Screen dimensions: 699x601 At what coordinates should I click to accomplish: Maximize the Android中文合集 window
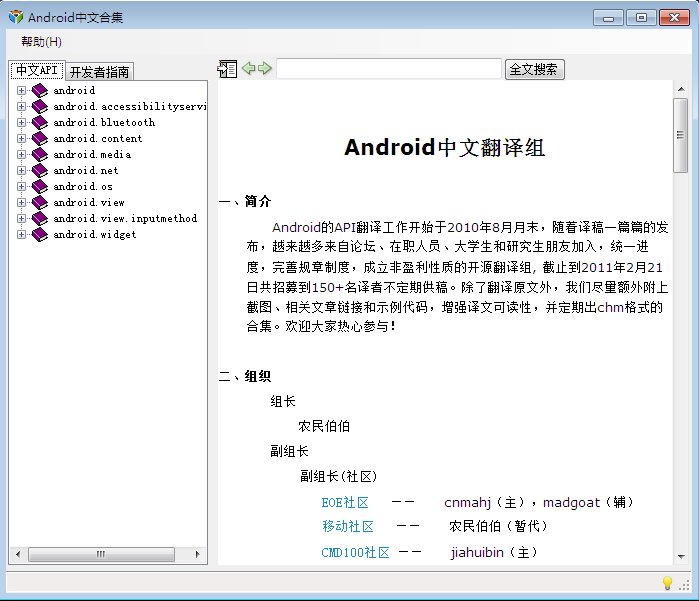[x=641, y=18]
